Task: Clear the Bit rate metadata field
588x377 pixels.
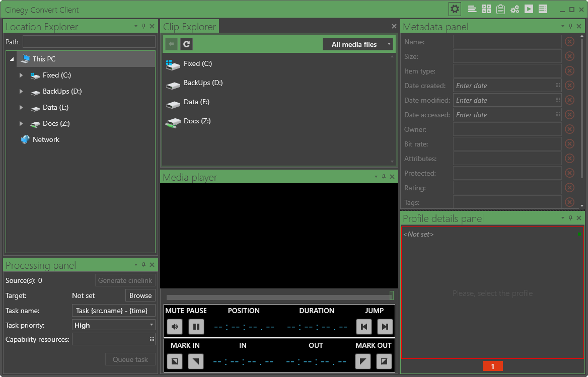Action: coord(570,144)
